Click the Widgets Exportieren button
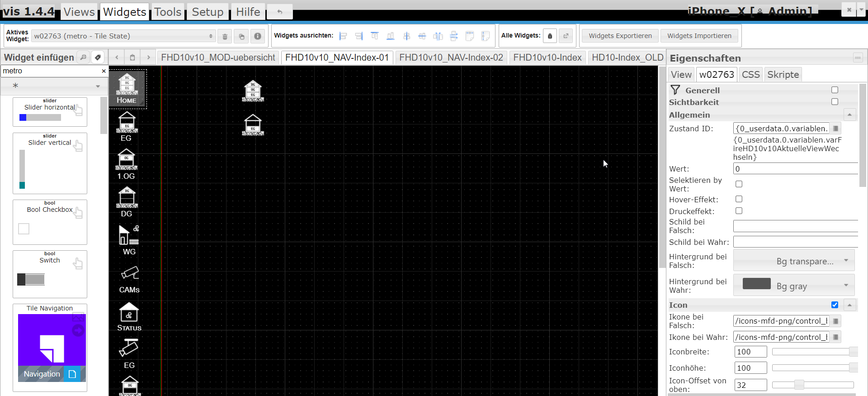The image size is (868, 396). click(620, 36)
